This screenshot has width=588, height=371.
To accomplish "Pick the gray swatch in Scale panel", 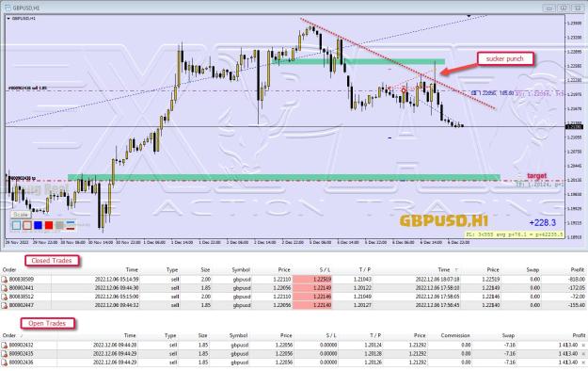I will coord(59,225).
